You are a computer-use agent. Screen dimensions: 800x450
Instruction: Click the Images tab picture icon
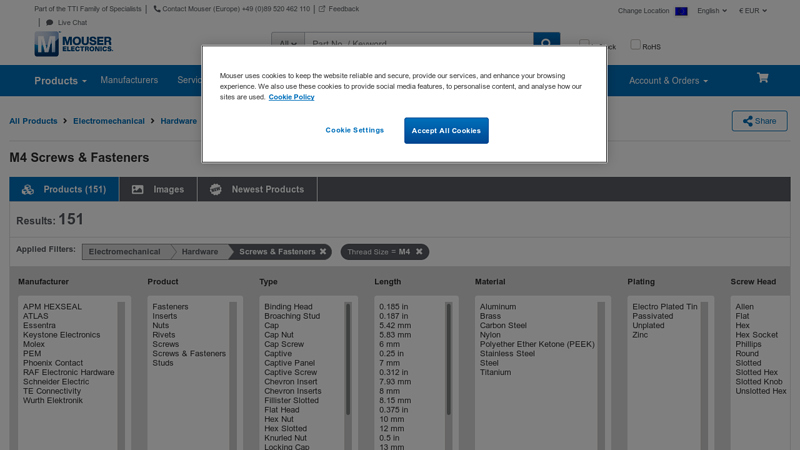(x=137, y=189)
